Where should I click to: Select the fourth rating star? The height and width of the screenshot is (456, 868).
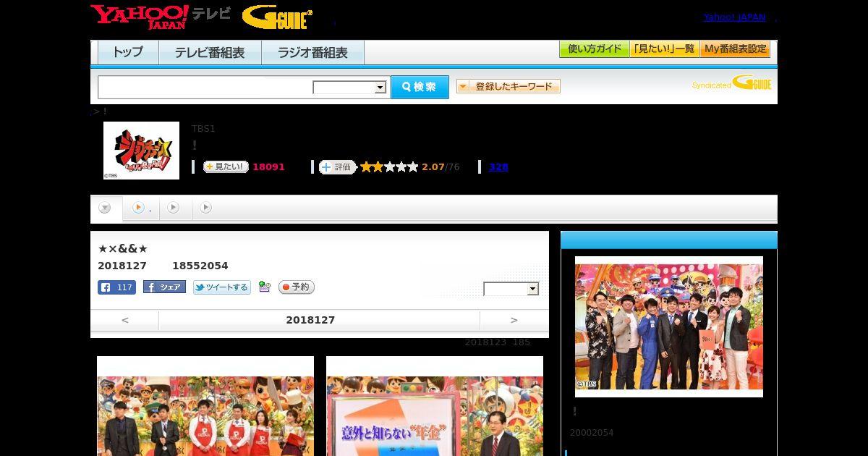[x=401, y=166]
